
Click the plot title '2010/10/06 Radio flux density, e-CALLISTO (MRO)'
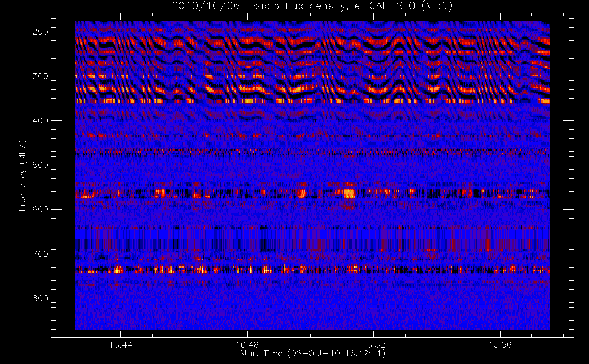312,6
